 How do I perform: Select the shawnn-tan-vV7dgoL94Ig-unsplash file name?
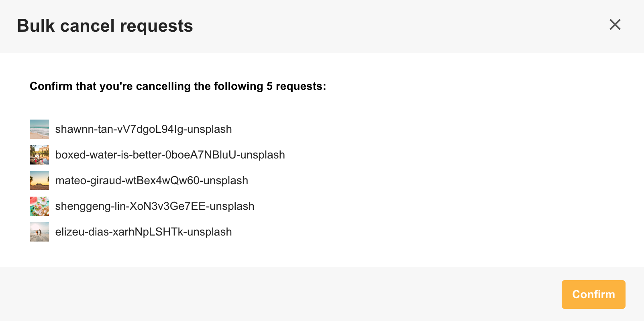pyautogui.click(x=144, y=129)
